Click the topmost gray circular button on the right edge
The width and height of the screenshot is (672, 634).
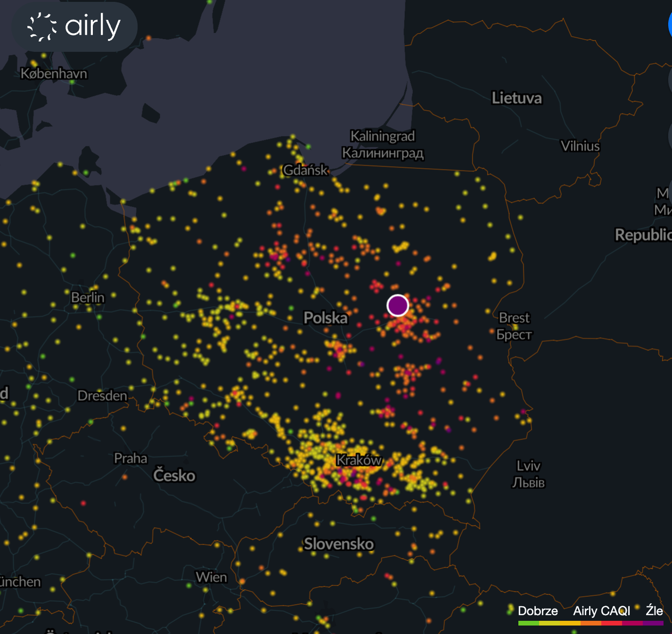coord(670,79)
